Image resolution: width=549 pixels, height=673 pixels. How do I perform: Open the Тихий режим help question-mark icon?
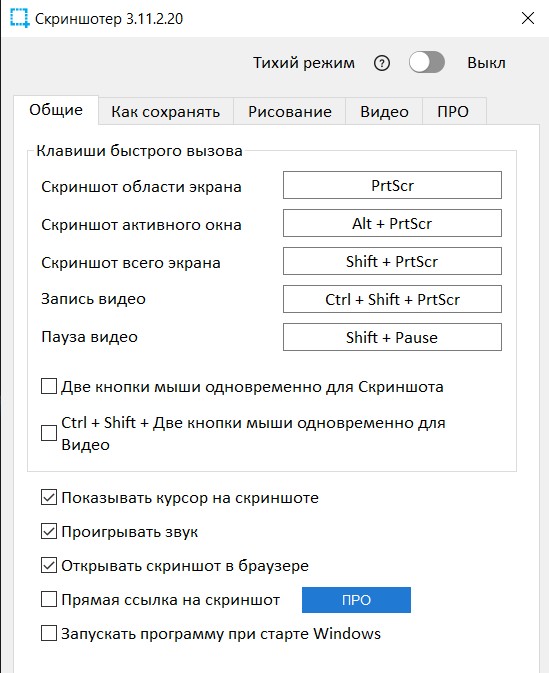coord(382,64)
